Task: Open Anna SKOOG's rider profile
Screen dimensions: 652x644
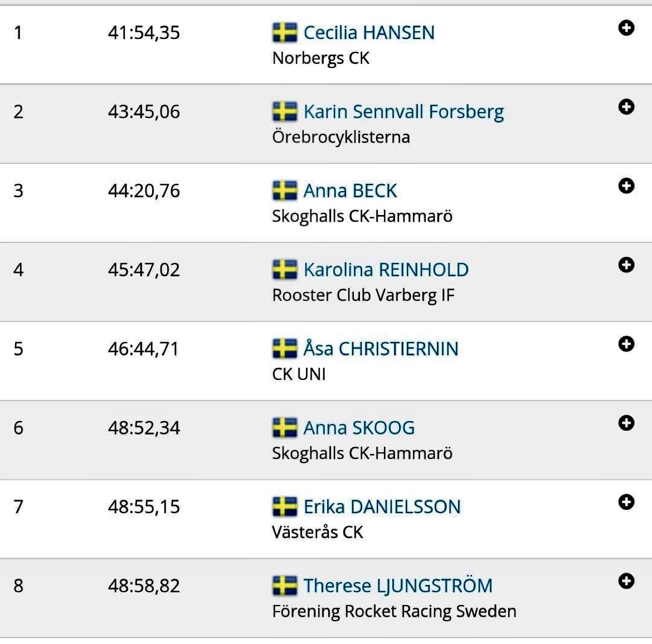Action: (x=359, y=428)
